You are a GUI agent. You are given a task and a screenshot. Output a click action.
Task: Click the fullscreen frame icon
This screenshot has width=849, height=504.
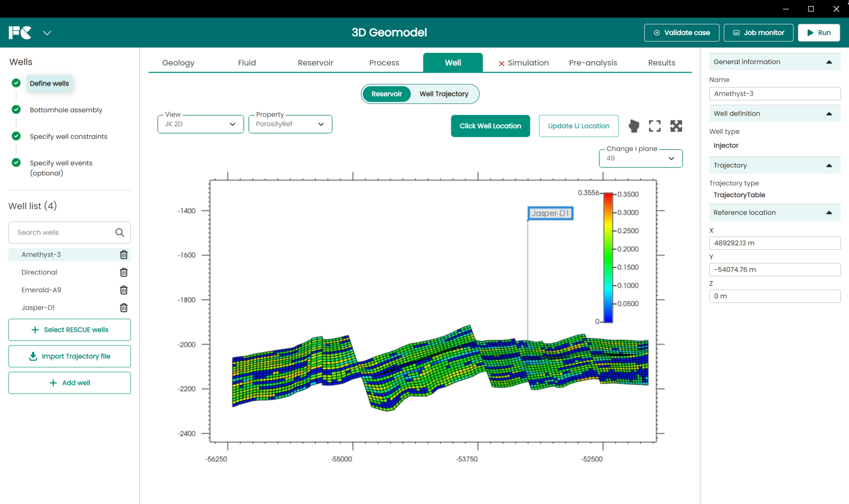(655, 126)
